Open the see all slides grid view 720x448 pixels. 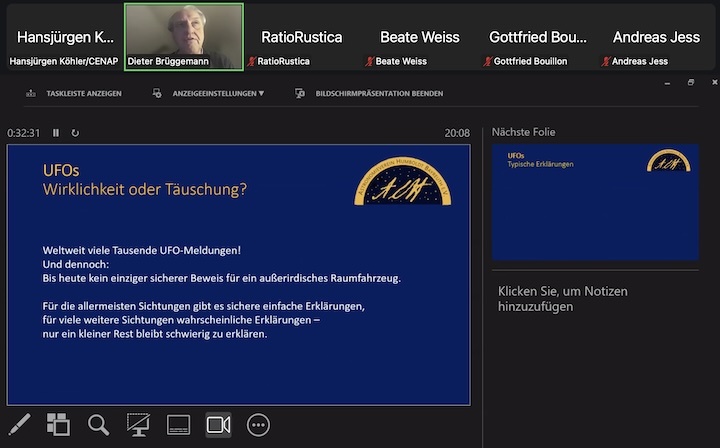click(58, 424)
